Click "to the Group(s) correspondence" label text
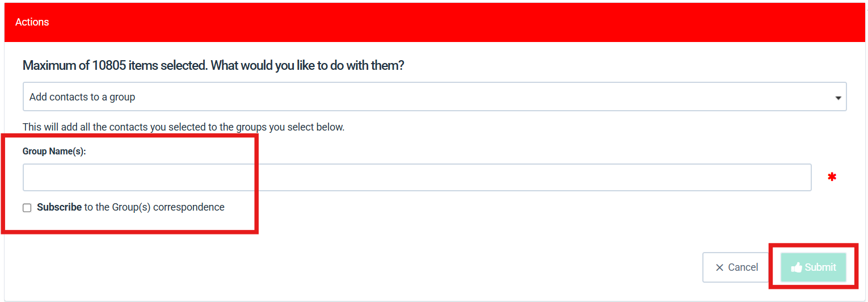The height and width of the screenshot is (302, 868). (x=154, y=207)
